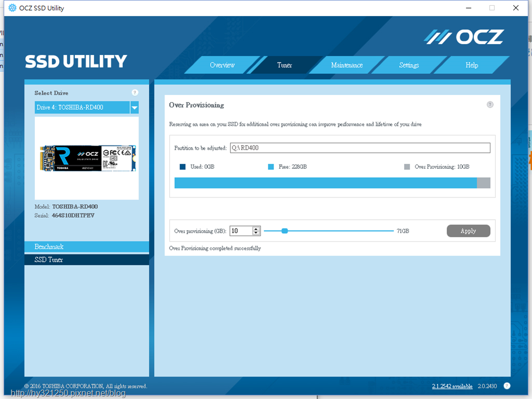Expand the Select Drive dropdown arrow
The width and height of the screenshot is (532, 399).
click(135, 108)
